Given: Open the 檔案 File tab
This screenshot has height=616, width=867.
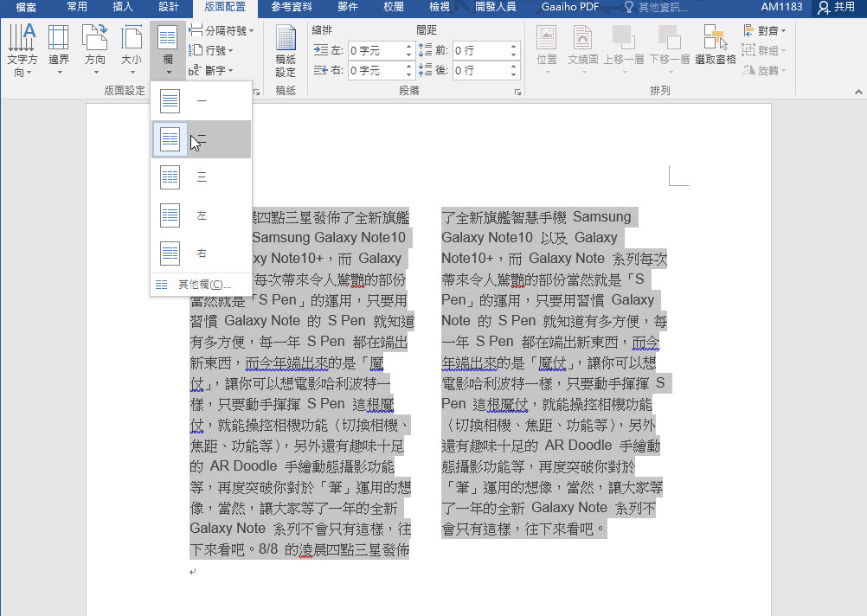Looking at the screenshot, I should [26, 7].
